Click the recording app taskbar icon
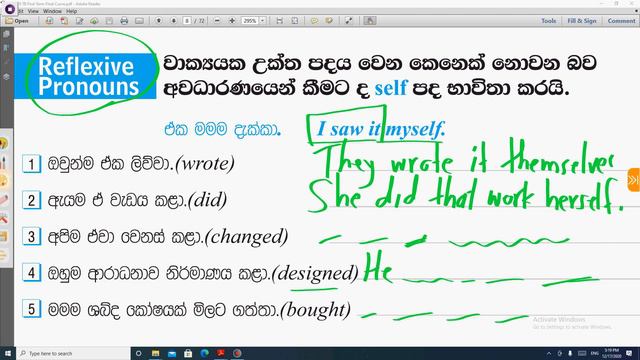 coord(237,353)
